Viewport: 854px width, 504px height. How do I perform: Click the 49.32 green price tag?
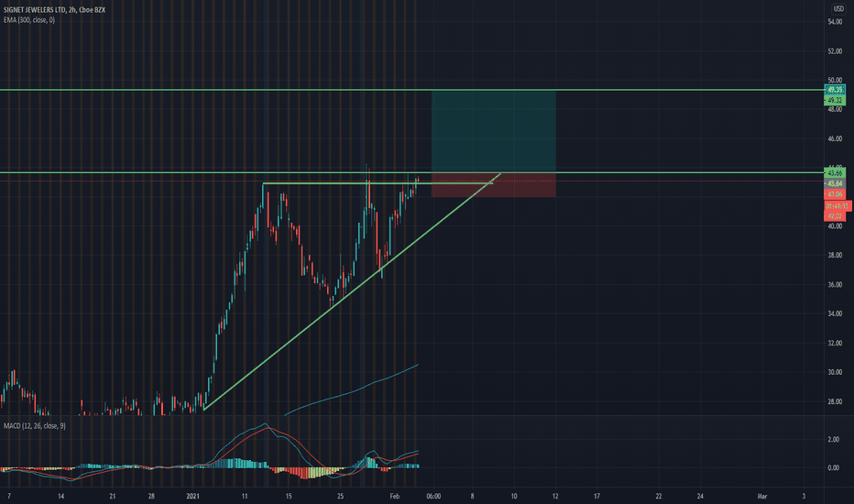pos(835,100)
